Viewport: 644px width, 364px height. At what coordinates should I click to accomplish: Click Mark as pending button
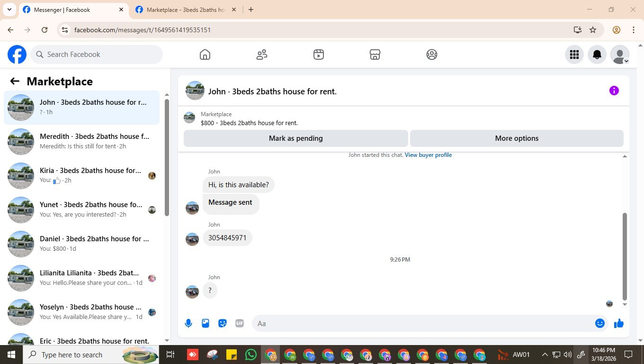[296, 138]
